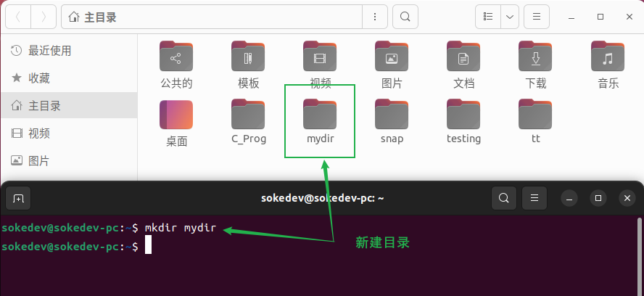Image resolution: width=644 pixels, height=296 pixels.
Task: Select the C_Prog folder icon
Action: tap(248, 114)
